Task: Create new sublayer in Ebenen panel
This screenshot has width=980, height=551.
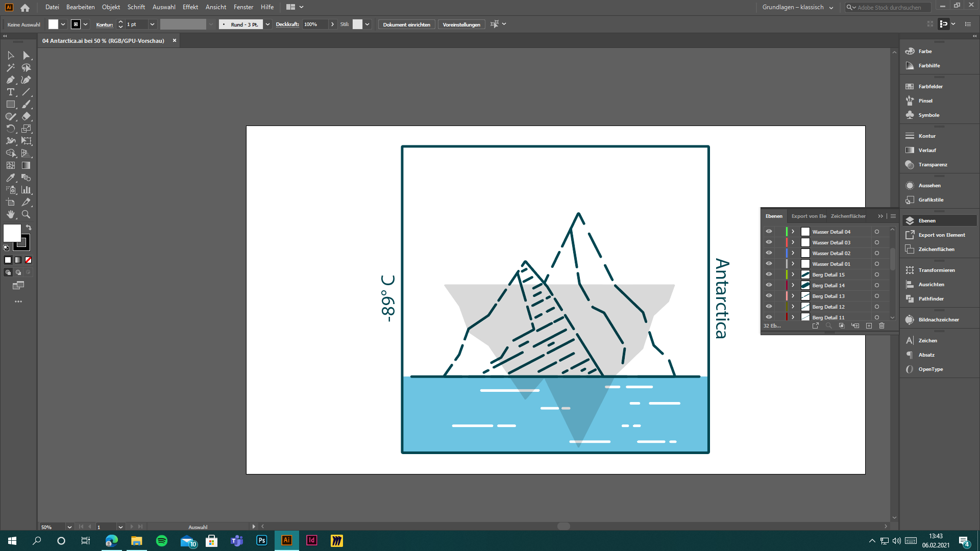Action: point(855,325)
